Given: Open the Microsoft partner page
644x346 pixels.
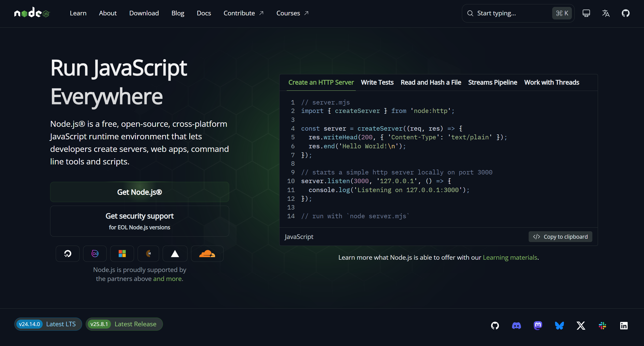Looking at the screenshot, I should (122, 254).
